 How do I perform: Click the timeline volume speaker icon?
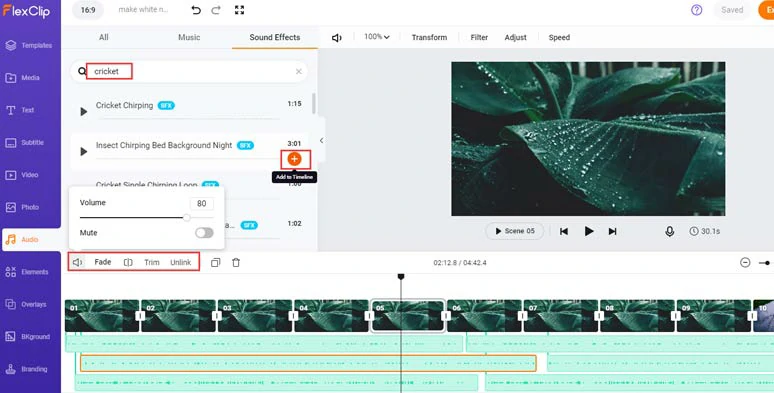pyautogui.click(x=77, y=262)
